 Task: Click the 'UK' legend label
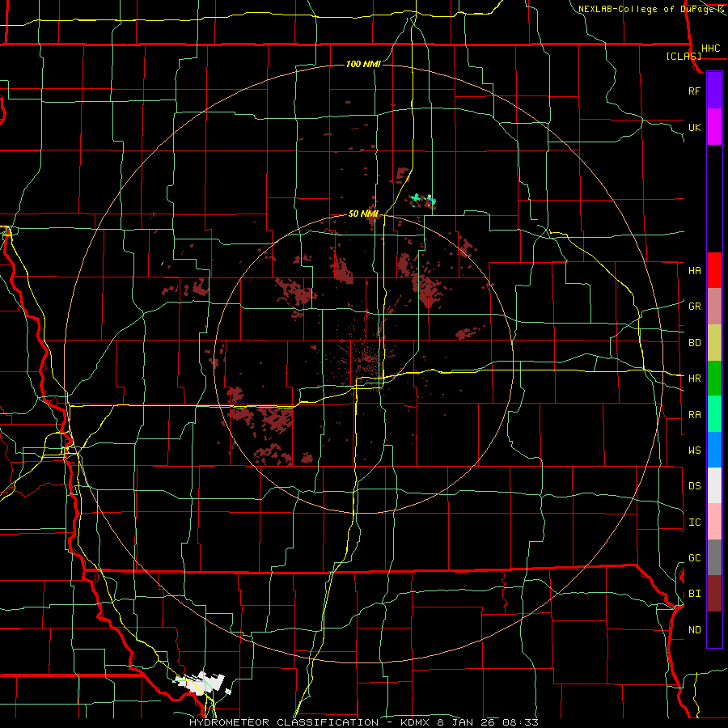(694, 127)
